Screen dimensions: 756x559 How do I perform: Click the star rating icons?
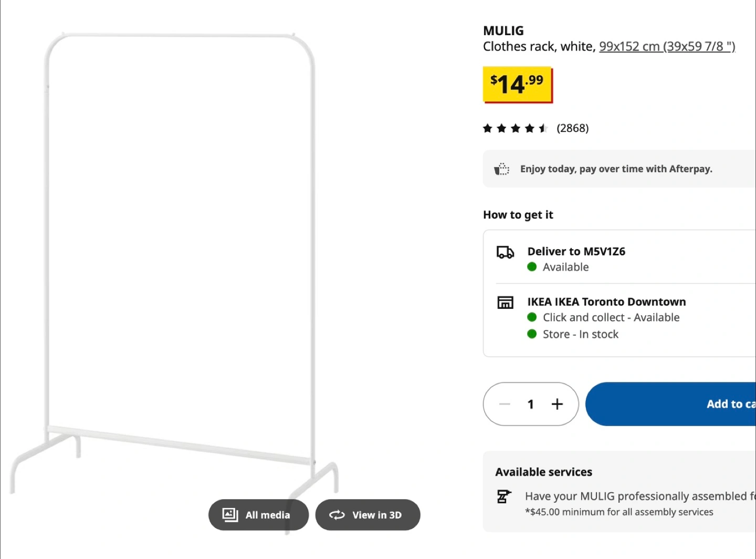coord(515,128)
